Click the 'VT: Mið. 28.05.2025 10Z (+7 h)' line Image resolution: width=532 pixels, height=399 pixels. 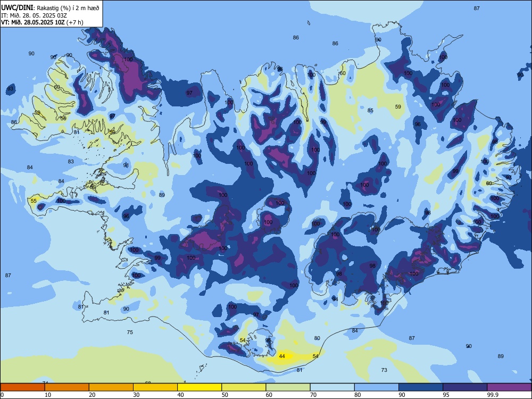[42, 22]
